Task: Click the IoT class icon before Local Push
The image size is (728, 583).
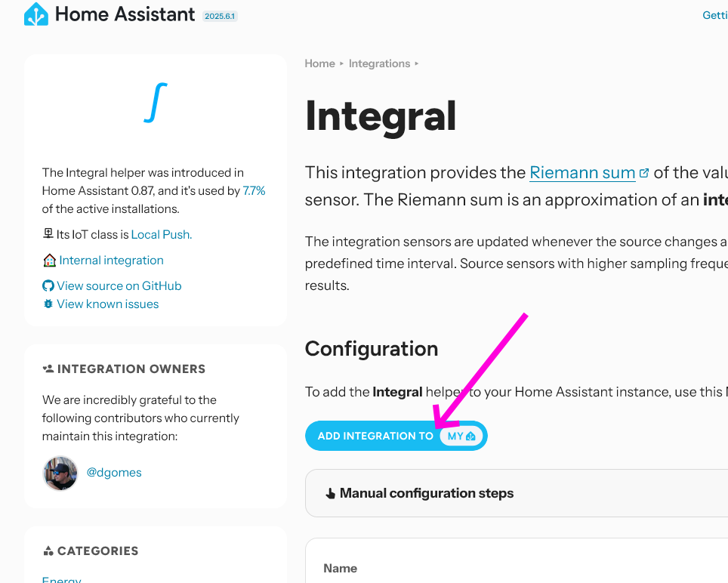Action: click(47, 234)
